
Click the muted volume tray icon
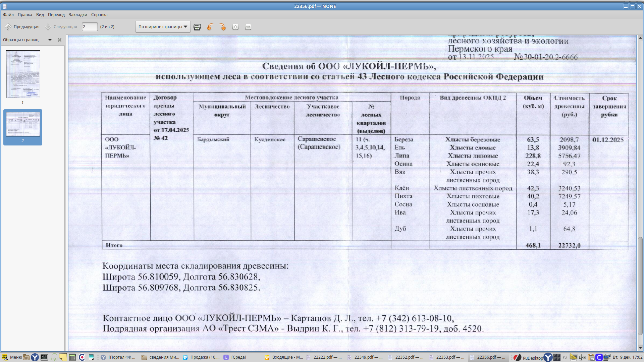582,357
